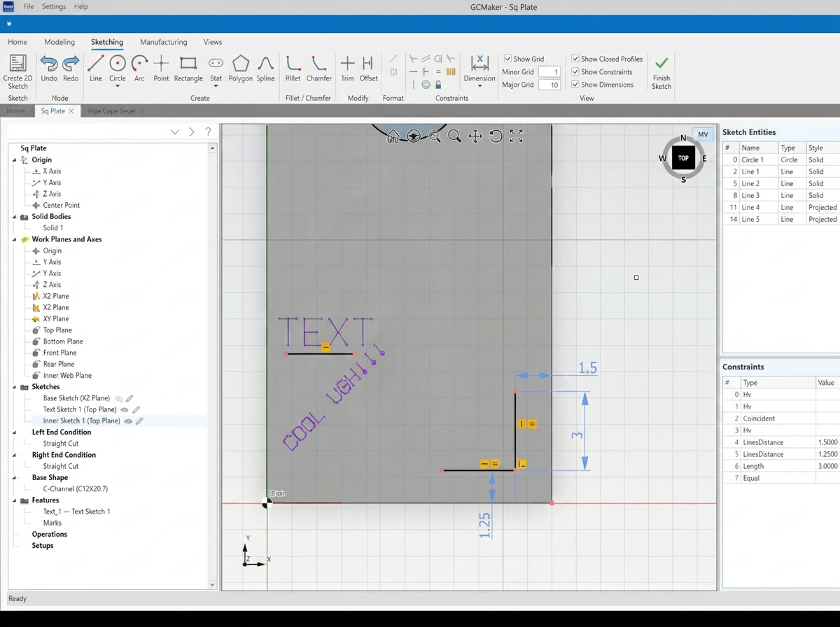Select the Equal constraint row
The image size is (840, 627).
click(781, 478)
